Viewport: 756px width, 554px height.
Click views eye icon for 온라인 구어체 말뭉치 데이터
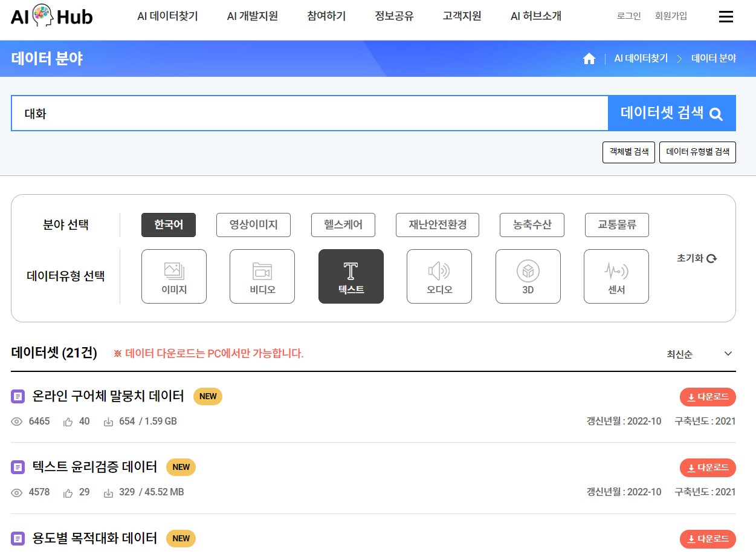point(17,422)
